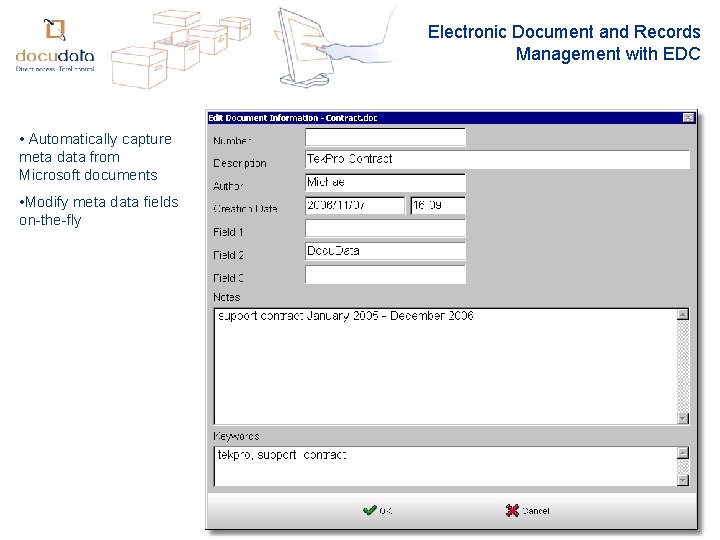Click the 'Field 2' label
The height and width of the screenshot is (540, 720).
point(228,255)
